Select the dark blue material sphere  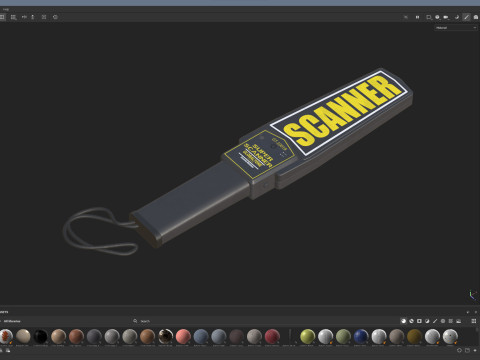pyautogui.click(x=361, y=336)
